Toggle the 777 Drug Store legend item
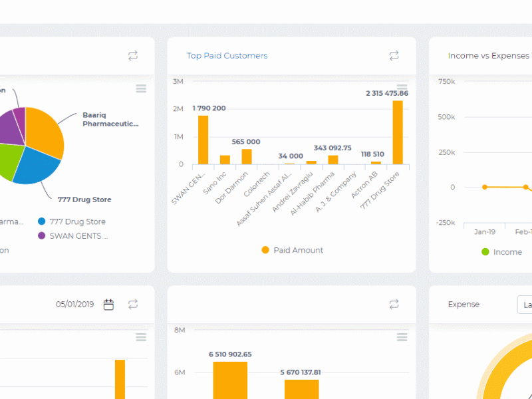The width and height of the screenshot is (532, 399). click(72, 221)
